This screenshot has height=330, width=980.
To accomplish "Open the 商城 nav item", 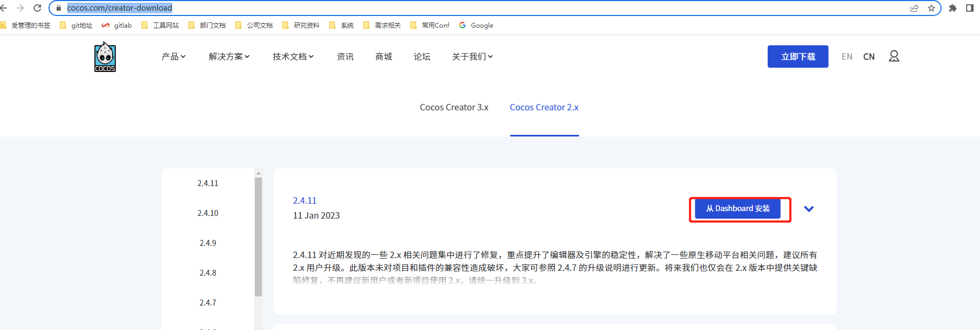I will 384,57.
